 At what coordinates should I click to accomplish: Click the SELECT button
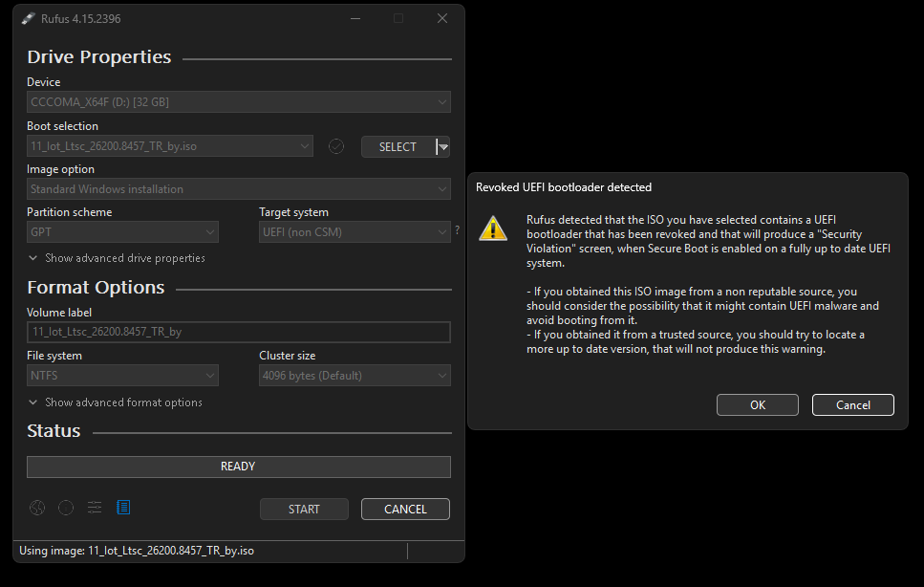(398, 147)
